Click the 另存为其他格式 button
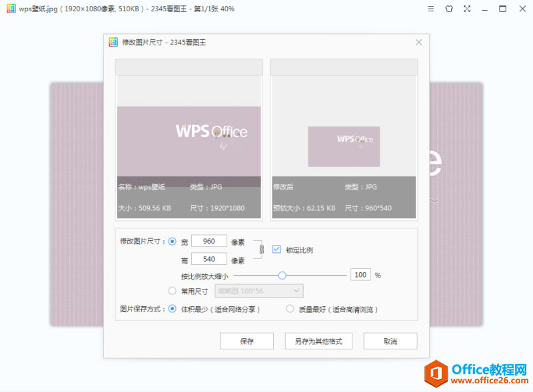Viewport: 533px width, 392px height. coord(318,341)
